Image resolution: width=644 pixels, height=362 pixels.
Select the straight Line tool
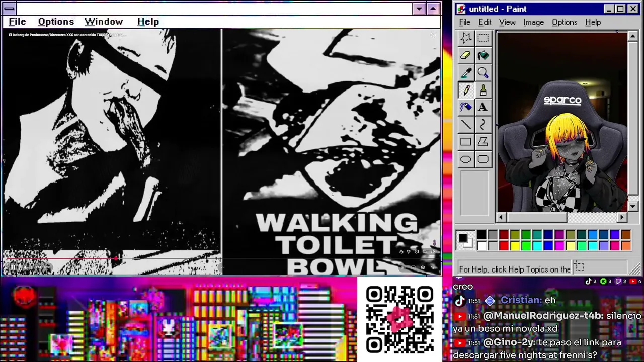tap(465, 125)
